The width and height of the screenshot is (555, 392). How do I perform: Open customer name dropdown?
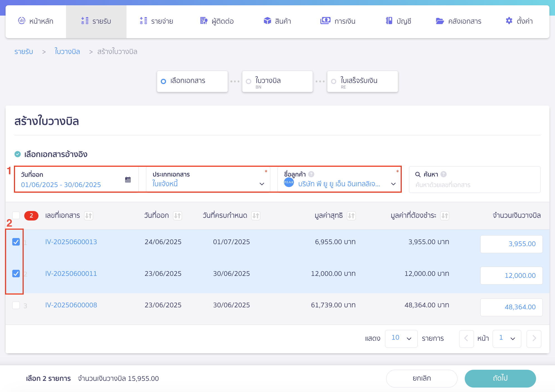[x=393, y=184]
